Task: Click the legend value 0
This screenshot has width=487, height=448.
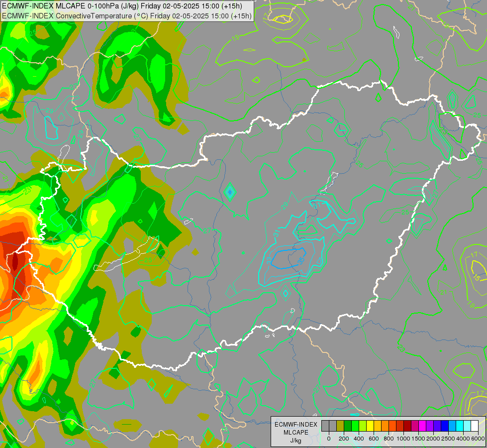Action: coord(329,439)
